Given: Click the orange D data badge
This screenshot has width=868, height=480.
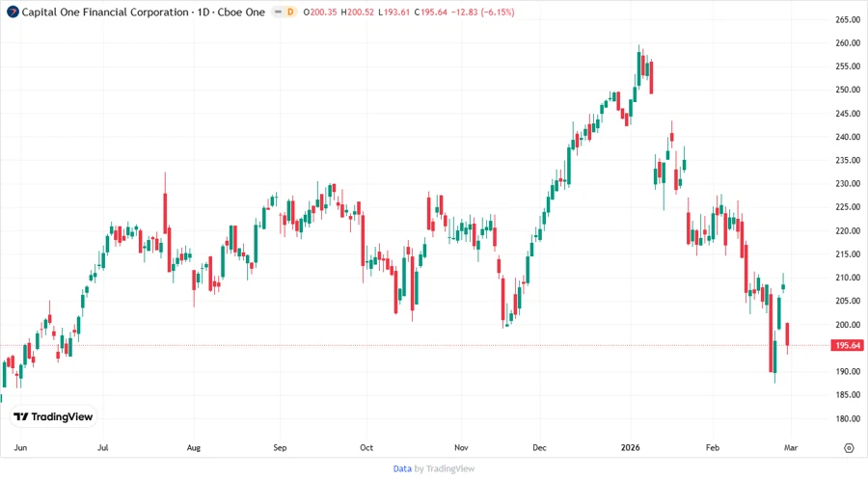Looking at the screenshot, I should coord(290,12).
